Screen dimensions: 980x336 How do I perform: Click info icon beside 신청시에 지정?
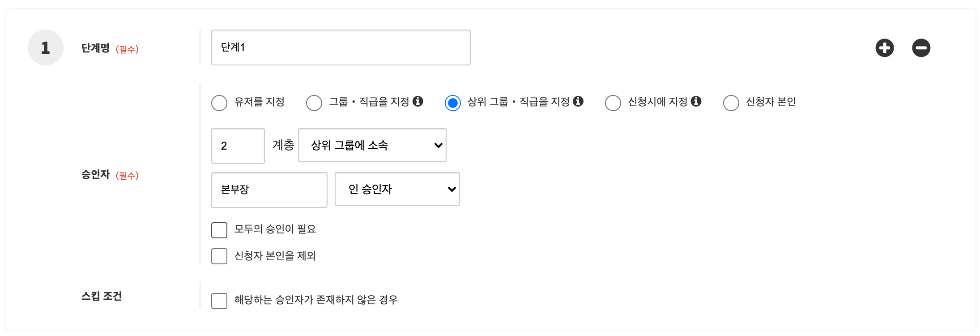click(696, 101)
